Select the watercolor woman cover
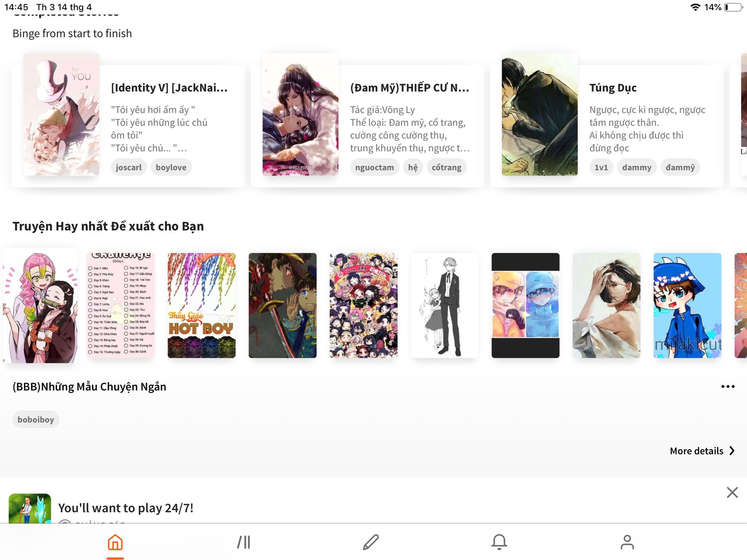The width and height of the screenshot is (747, 560). (606, 306)
